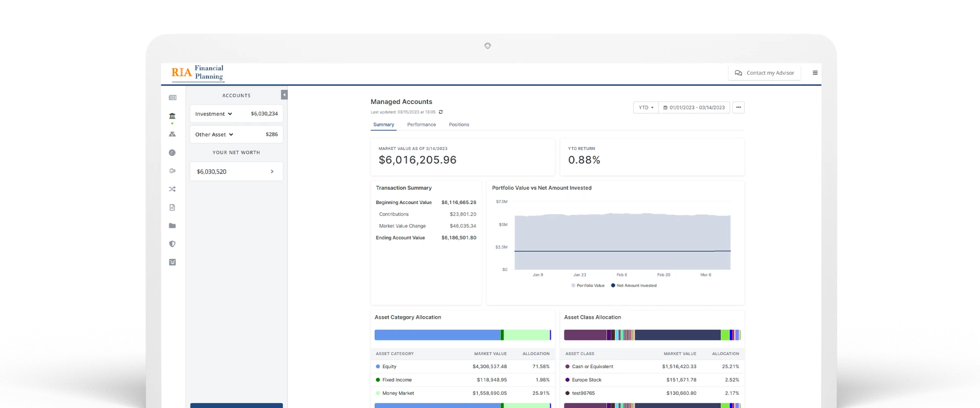Switch to the Performance tab

click(421, 125)
